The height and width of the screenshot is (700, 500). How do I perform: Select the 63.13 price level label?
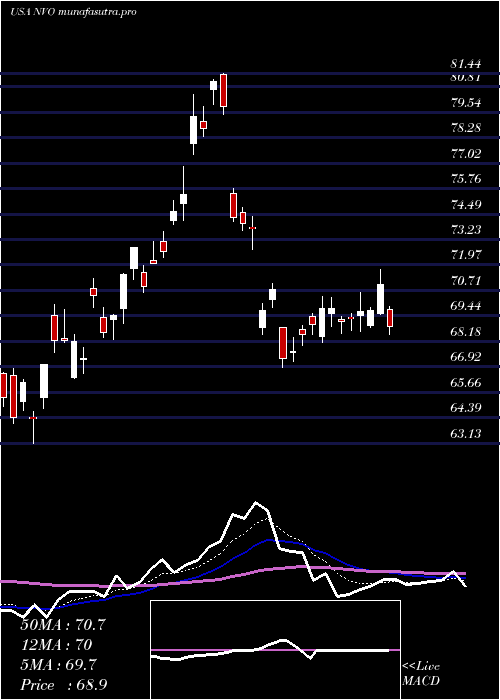point(466,433)
